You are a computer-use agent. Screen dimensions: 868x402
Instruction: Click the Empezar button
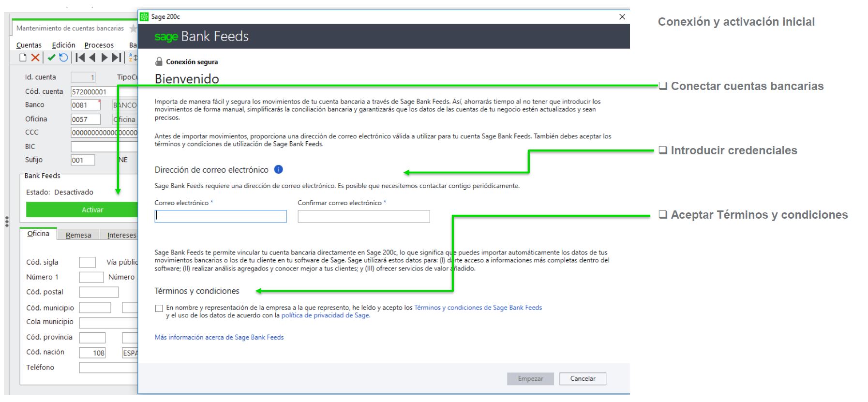pyautogui.click(x=530, y=379)
